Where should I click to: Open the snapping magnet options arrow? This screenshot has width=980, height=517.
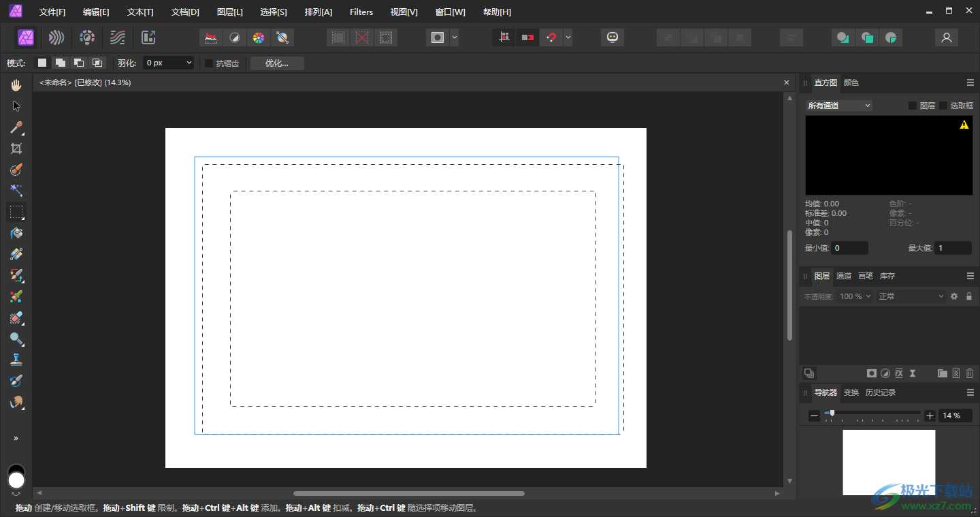568,37
